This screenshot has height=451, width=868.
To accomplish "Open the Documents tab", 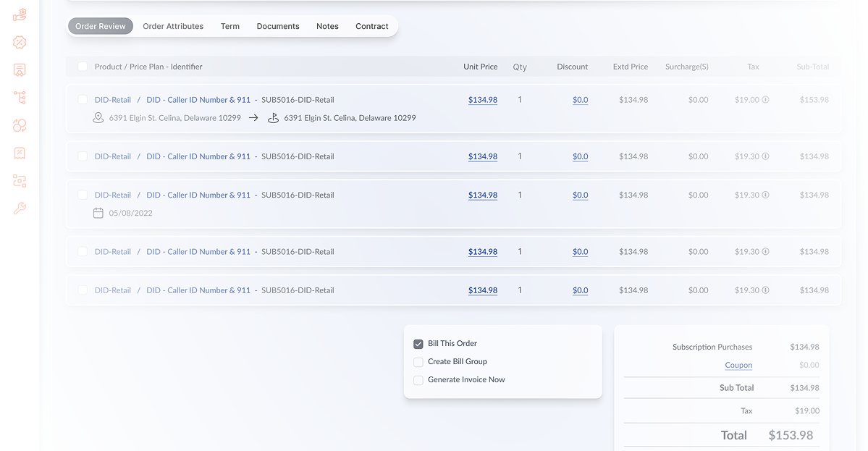I will pos(278,26).
